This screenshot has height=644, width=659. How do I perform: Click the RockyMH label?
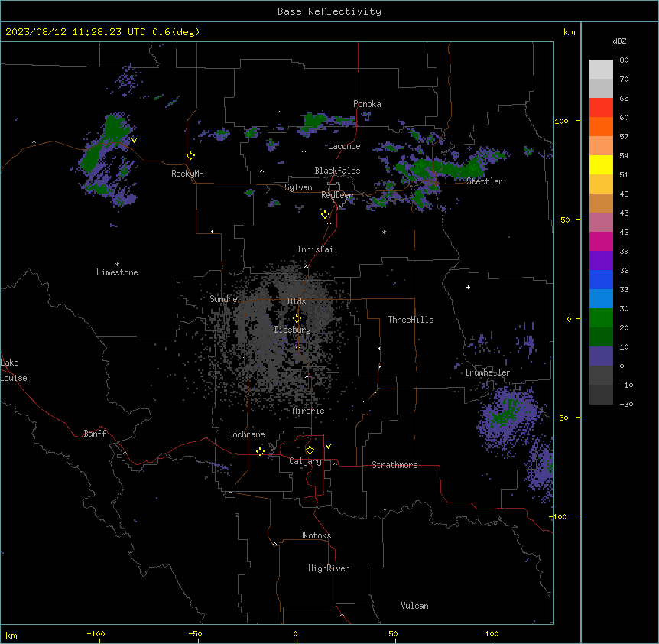pyautogui.click(x=187, y=174)
